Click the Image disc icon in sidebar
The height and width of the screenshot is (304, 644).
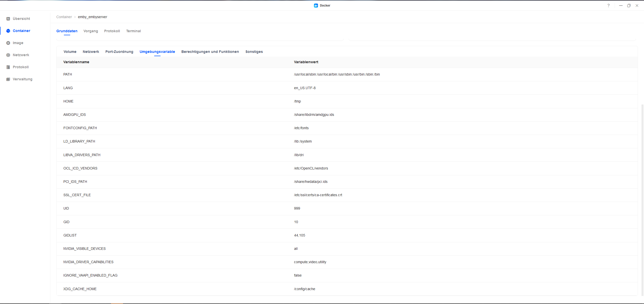pyautogui.click(x=8, y=43)
